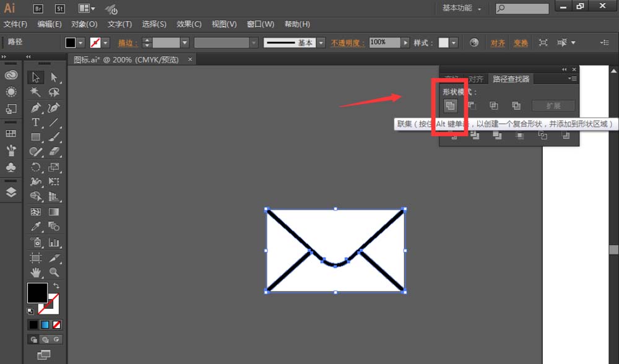Set paint type to None
This screenshot has height=364, width=619.
coord(56,324)
